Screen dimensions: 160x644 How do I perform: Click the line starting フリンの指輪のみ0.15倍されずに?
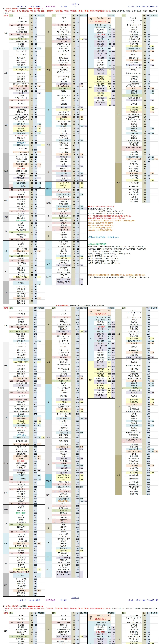(118, 277)
